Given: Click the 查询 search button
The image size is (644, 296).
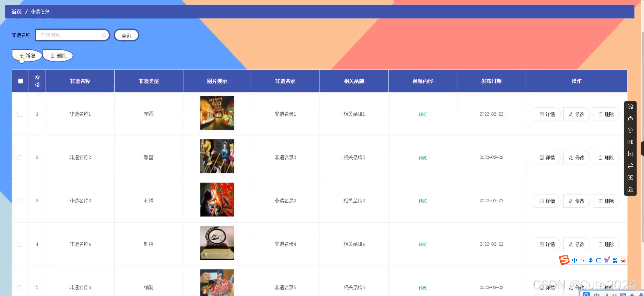Looking at the screenshot, I should pos(126,36).
